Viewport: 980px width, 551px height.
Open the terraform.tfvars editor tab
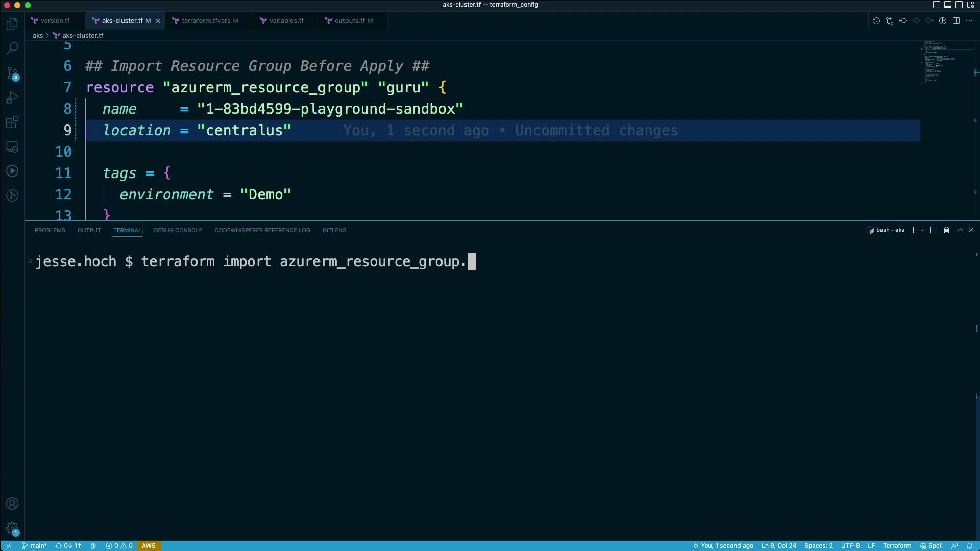pos(206,21)
